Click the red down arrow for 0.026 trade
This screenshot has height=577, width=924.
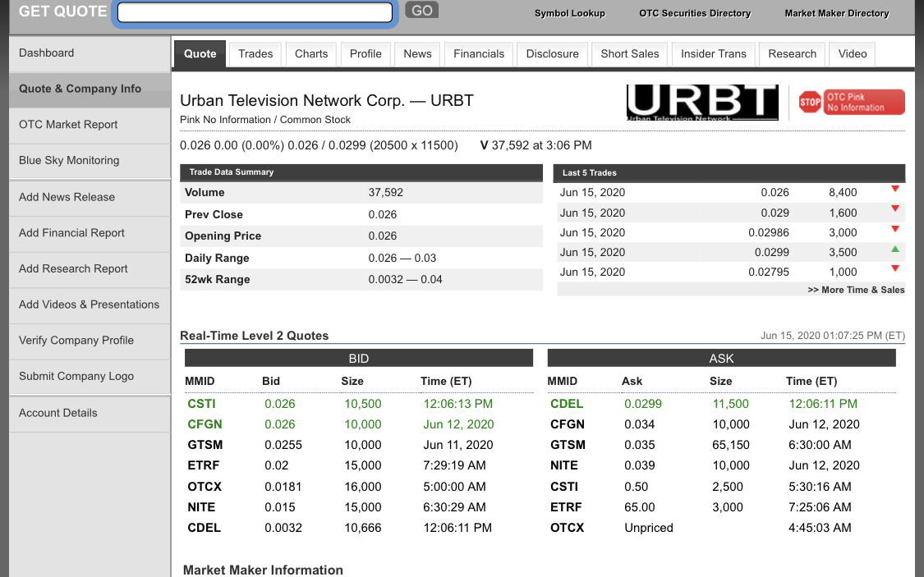[894, 189]
